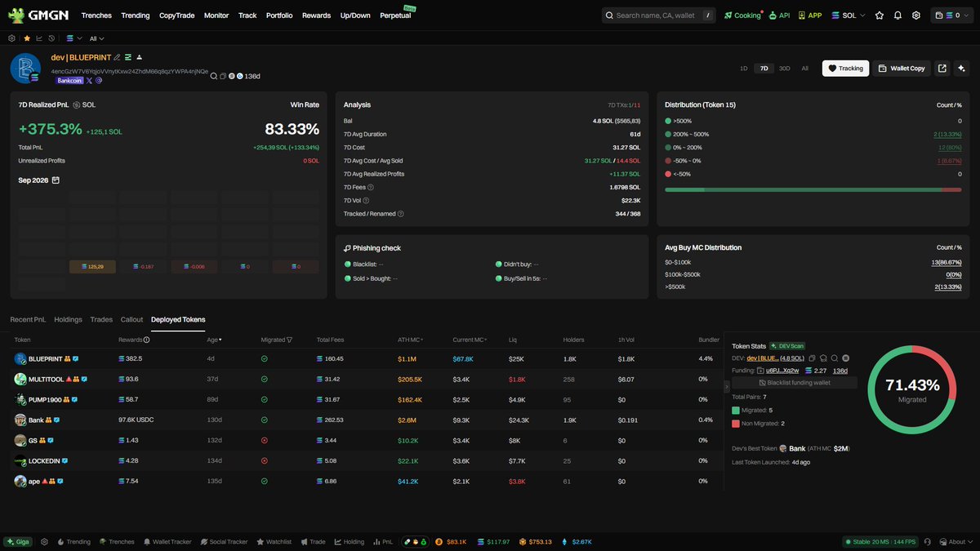Open funding wallet u6PJ...Xq2w link
Image resolution: width=980 pixels, height=551 pixels.
coord(782,371)
